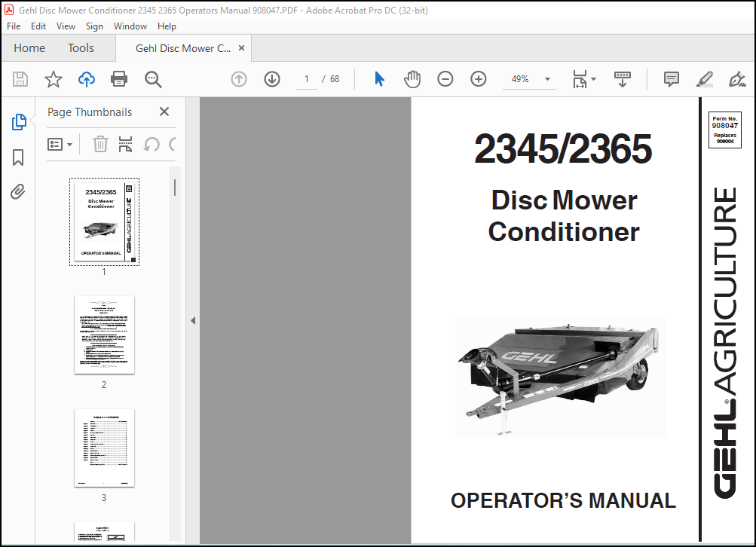Go to previous page arrow
The image size is (756, 547).
coord(239,79)
